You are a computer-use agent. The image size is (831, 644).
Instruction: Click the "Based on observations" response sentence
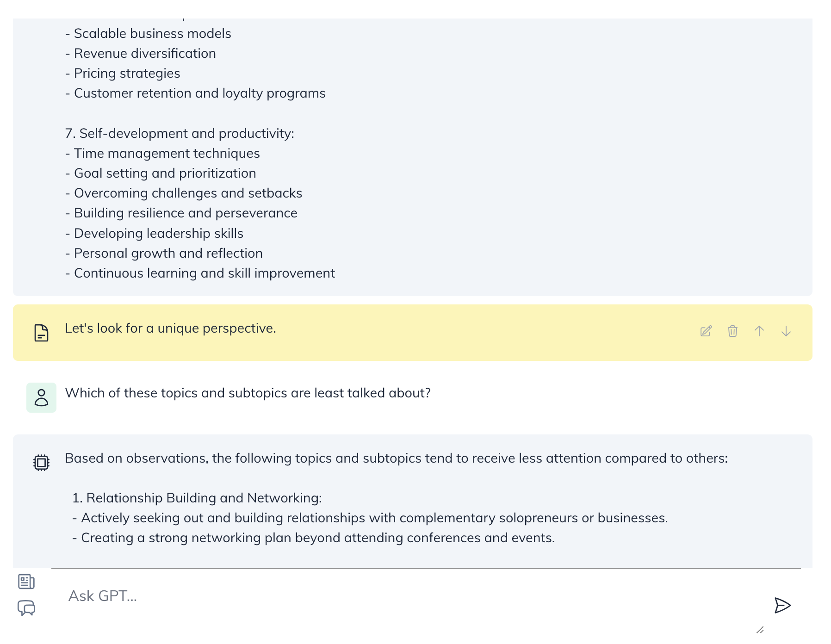396,458
